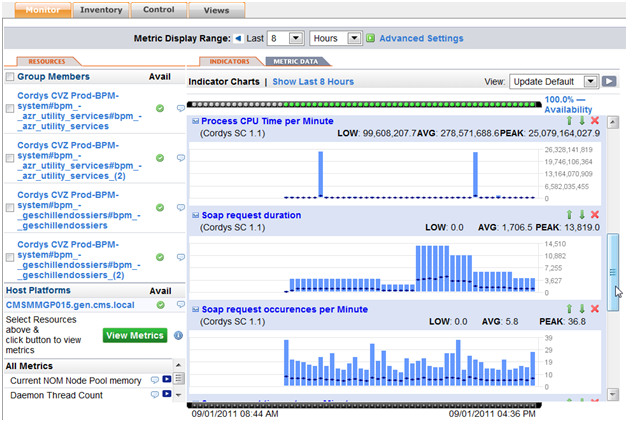Image resolution: width=628 pixels, height=422 pixels.
Task: Move Soap request duration chart down
Action: (x=582, y=215)
